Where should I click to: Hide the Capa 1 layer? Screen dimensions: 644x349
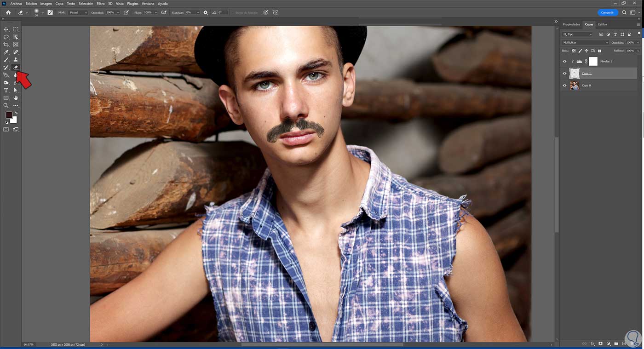(x=564, y=73)
